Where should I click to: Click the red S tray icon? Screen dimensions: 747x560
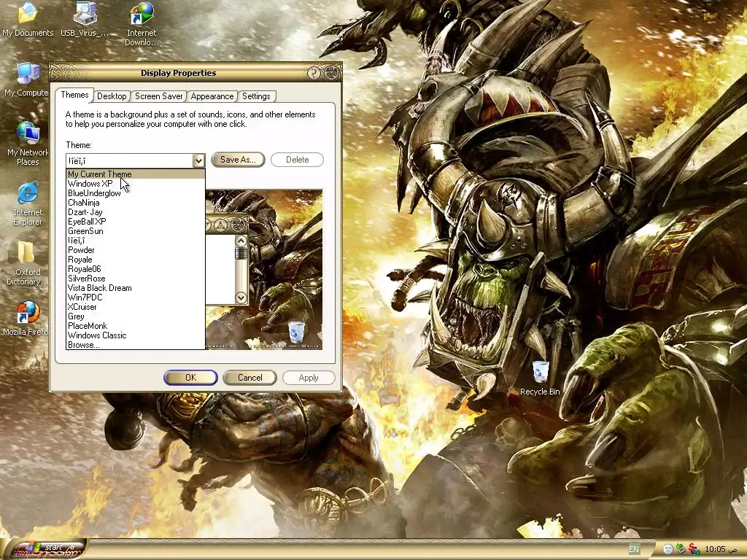coord(694,549)
